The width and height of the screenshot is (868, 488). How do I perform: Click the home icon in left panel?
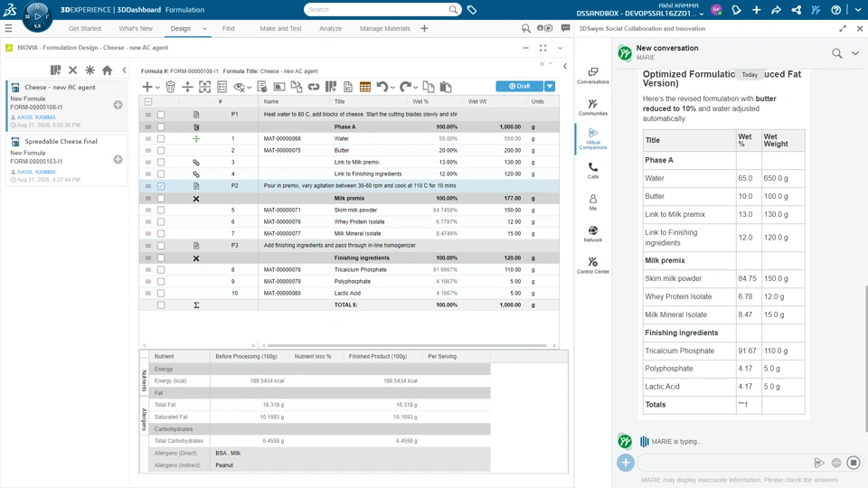click(x=108, y=70)
